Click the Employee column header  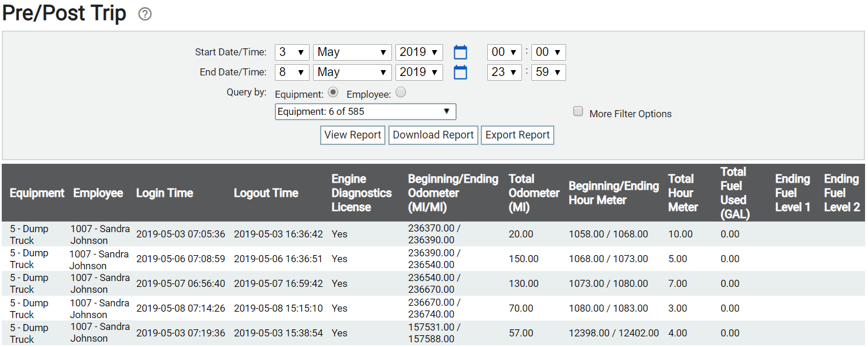98,193
